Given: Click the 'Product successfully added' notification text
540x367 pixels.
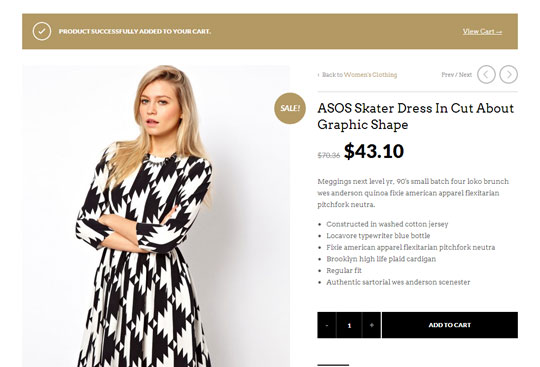Looking at the screenshot, I should pyautogui.click(x=135, y=31).
